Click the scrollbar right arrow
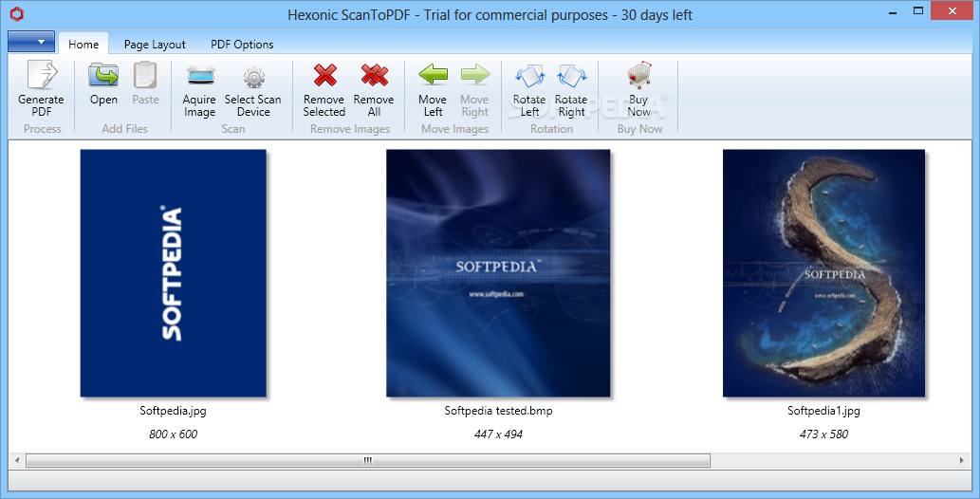The width and height of the screenshot is (980, 499). click(962, 460)
